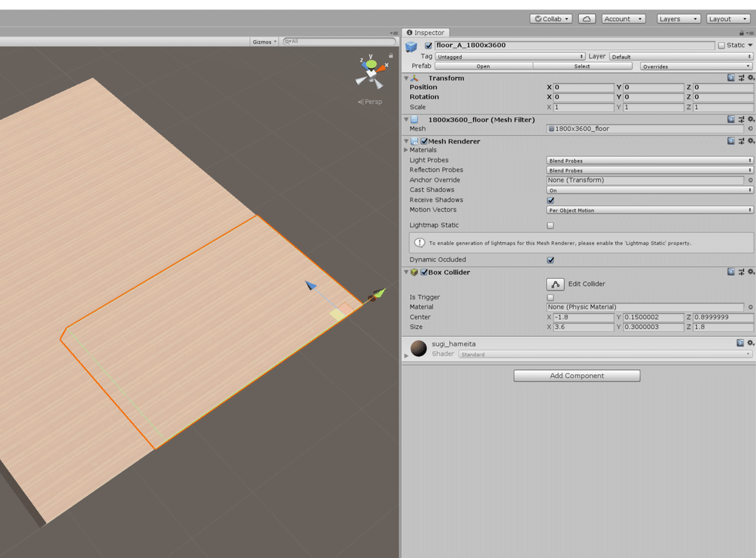Viewport: 756px width, 558px height.
Task: Click the prefab Select button
Action: click(x=582, y=66)
